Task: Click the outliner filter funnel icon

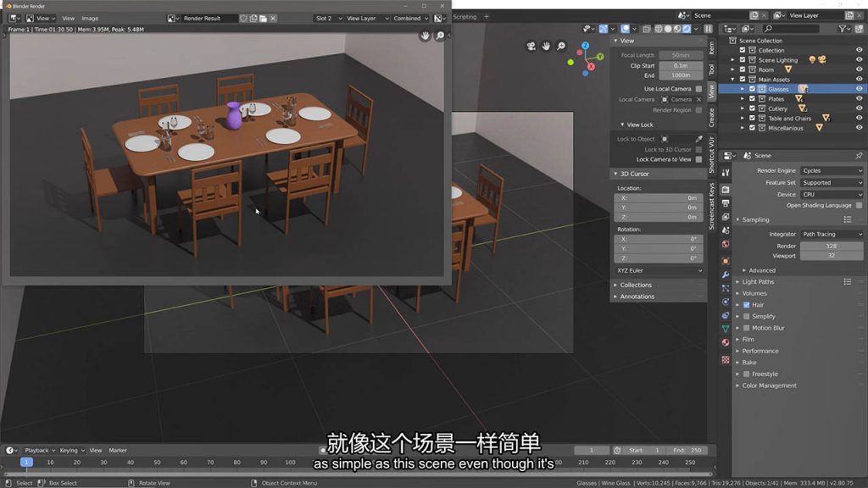Action: [843, 28]
